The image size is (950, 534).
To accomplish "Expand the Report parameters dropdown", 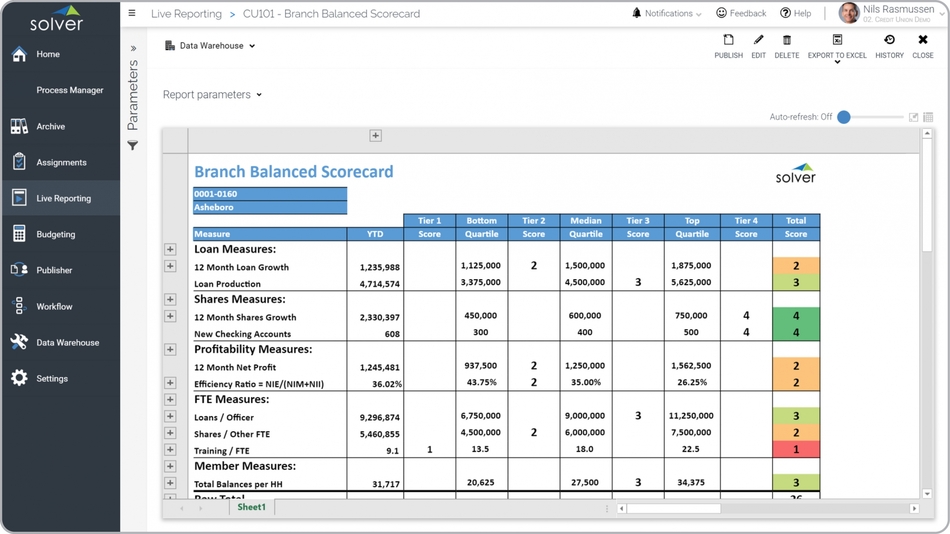I will (x=212, y=95).
